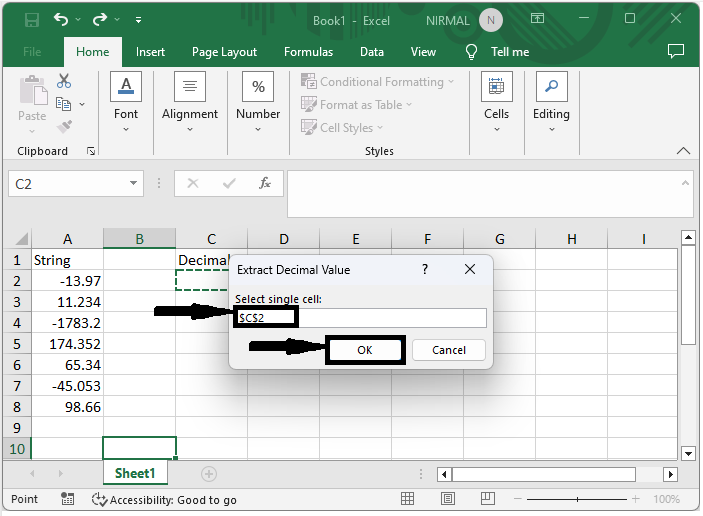Click the Add new sheet plus icon
Image resolution: width=703 pixels, height=516 pixels.
[209, 473]
